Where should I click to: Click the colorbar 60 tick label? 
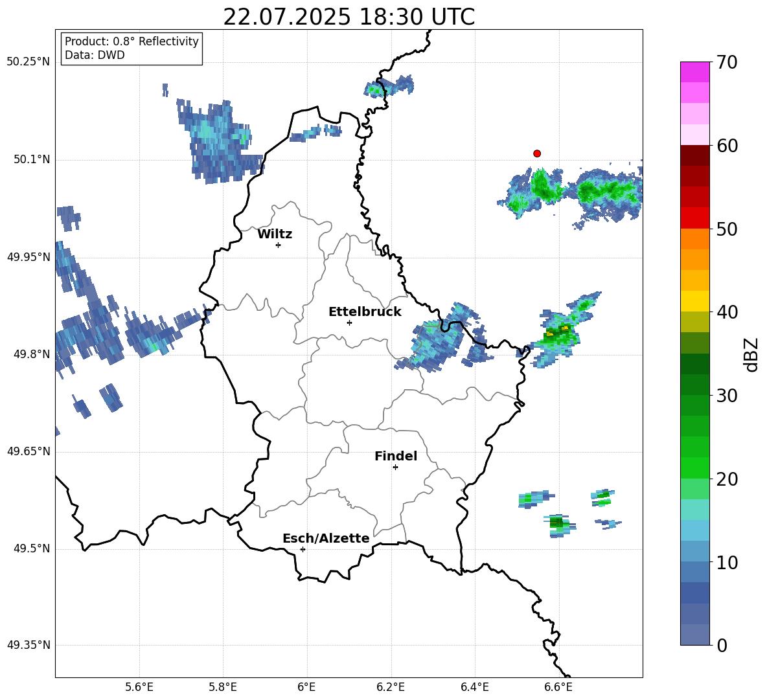727,146
